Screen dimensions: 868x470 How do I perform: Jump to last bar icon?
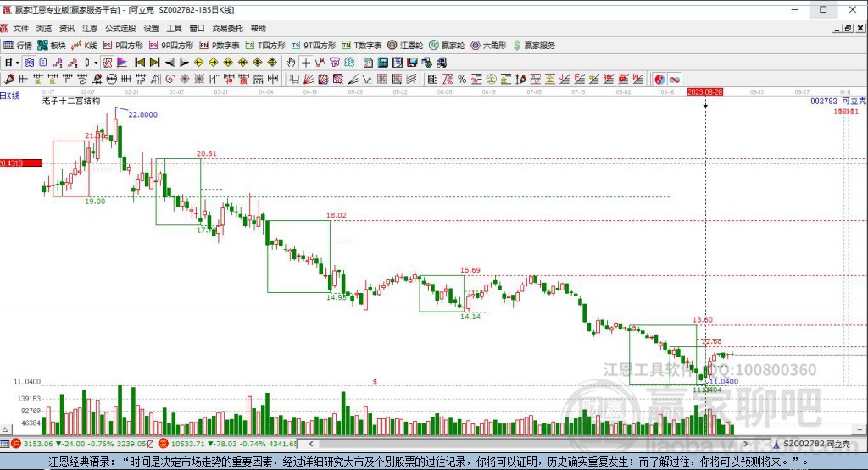coord(154,63)
